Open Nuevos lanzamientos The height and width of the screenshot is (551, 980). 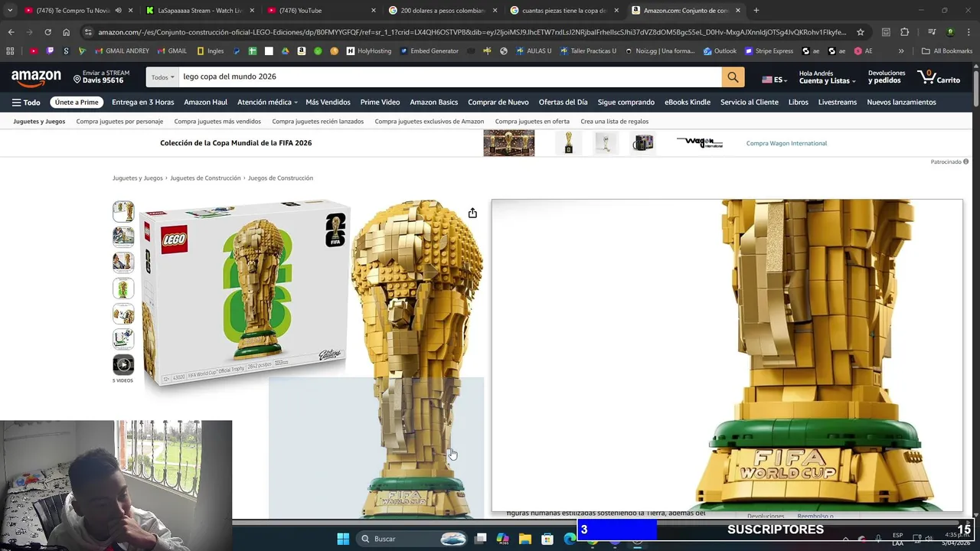[901, 103]
